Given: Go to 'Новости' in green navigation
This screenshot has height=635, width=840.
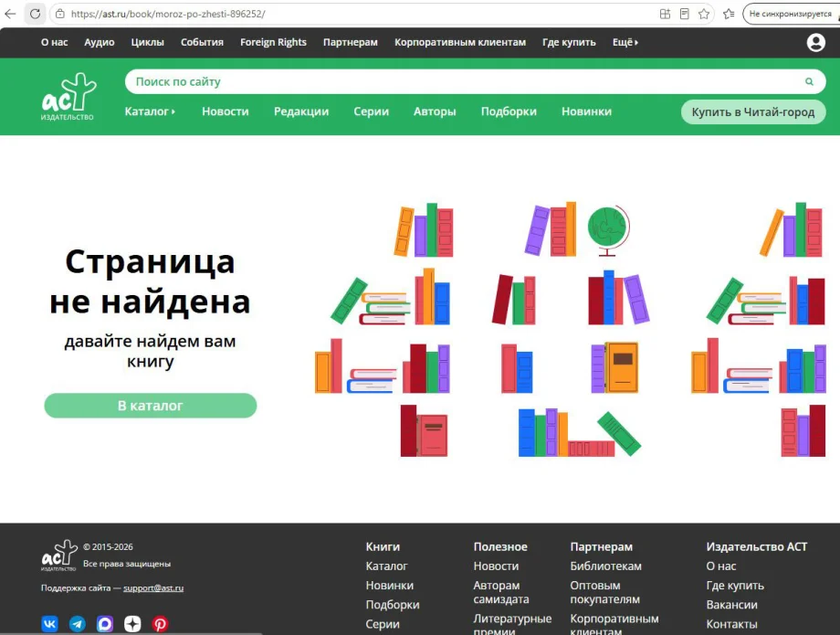Looking at the screenshot, I should [x=225, y=111].
